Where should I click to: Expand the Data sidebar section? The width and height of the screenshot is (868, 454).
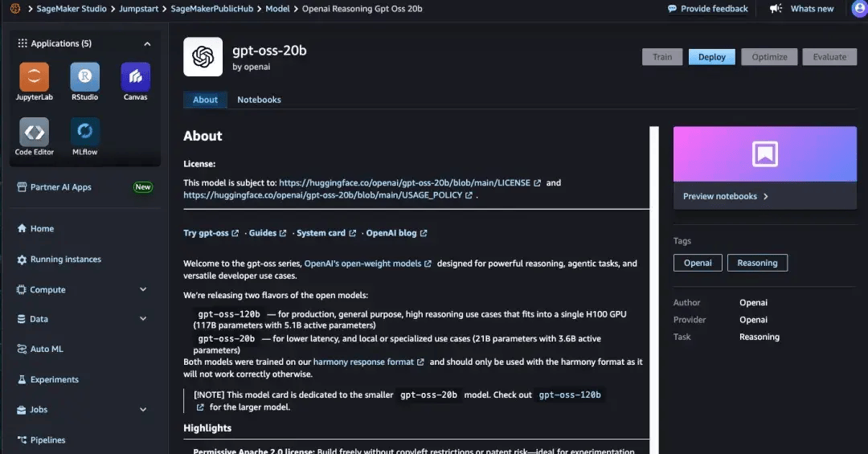tap(143, 319)
